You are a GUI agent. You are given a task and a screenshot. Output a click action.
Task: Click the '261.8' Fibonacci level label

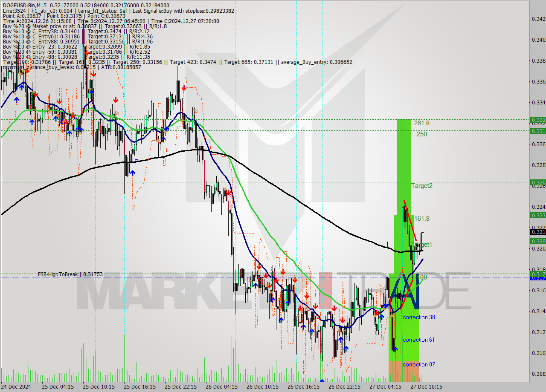click(x=421, y=123)
